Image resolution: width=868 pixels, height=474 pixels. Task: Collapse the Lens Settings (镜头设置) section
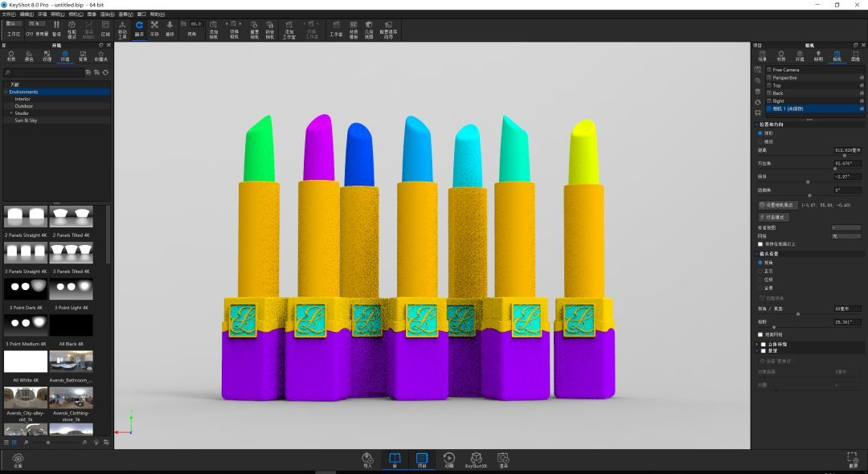[x=756, y=254]
